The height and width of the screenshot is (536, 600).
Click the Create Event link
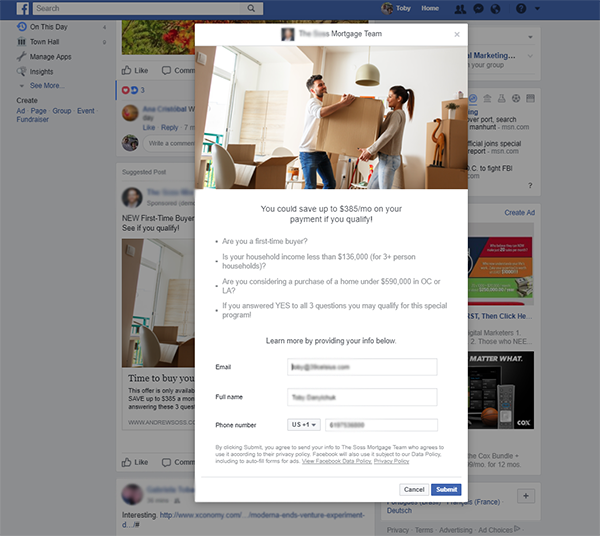86,111
